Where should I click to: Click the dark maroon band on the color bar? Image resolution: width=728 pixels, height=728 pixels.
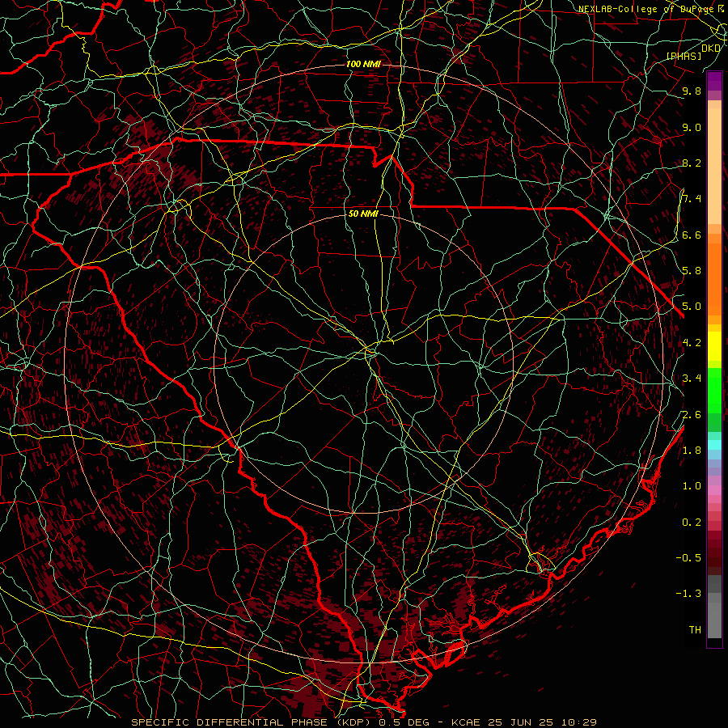click(714, 552)
